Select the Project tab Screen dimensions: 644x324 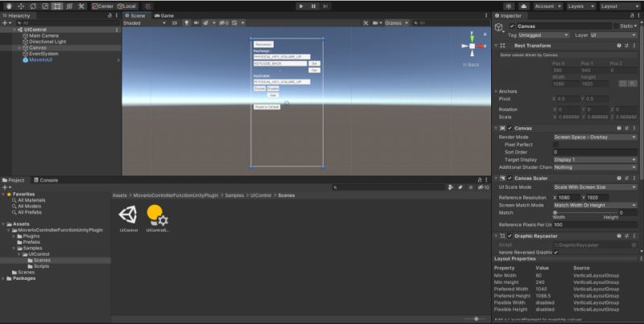[x=14, y=180]
